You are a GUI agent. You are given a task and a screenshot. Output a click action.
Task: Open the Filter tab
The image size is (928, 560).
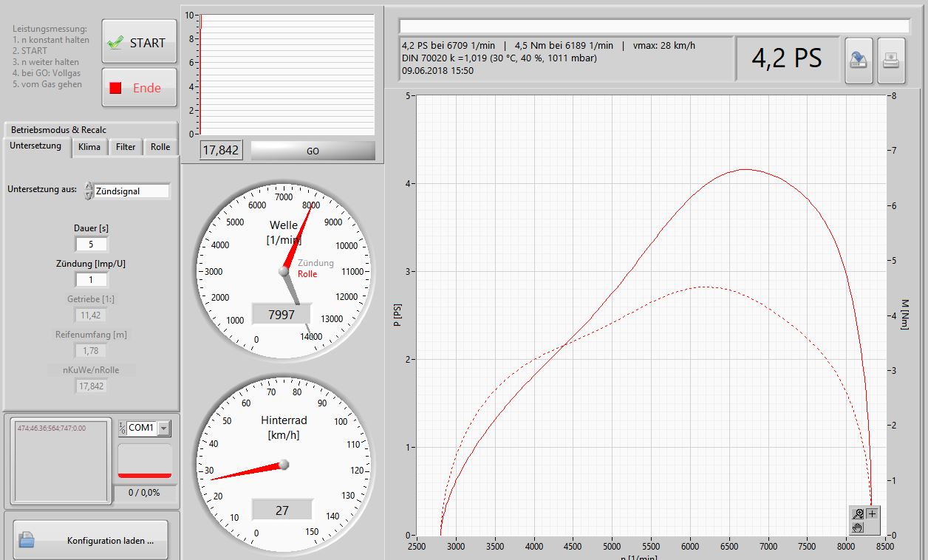click(x=126, y=147)
